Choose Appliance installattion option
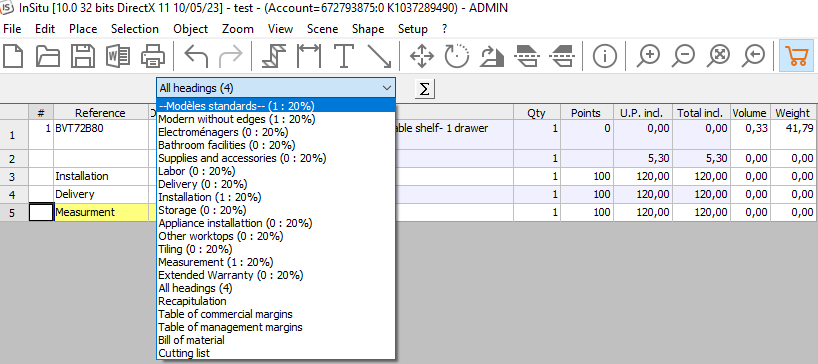This screenshot has height=364, width=818. click(276, 223)
